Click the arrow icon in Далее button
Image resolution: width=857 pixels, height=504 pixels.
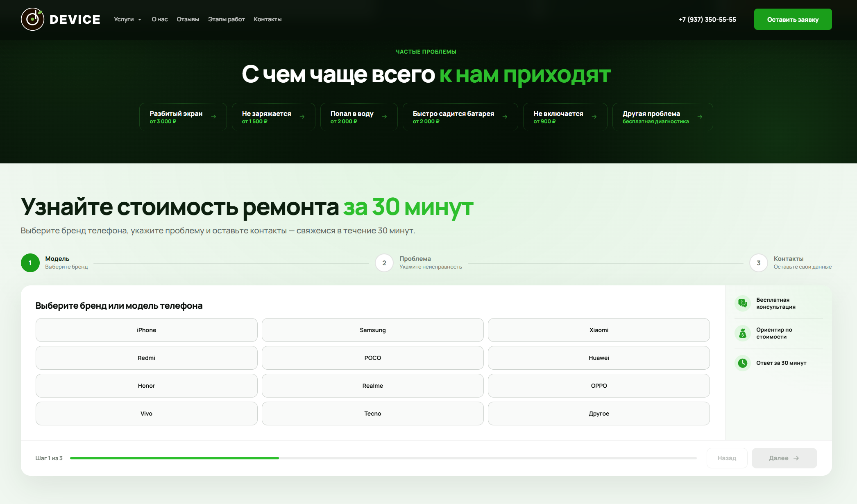(x=796, y=458)
